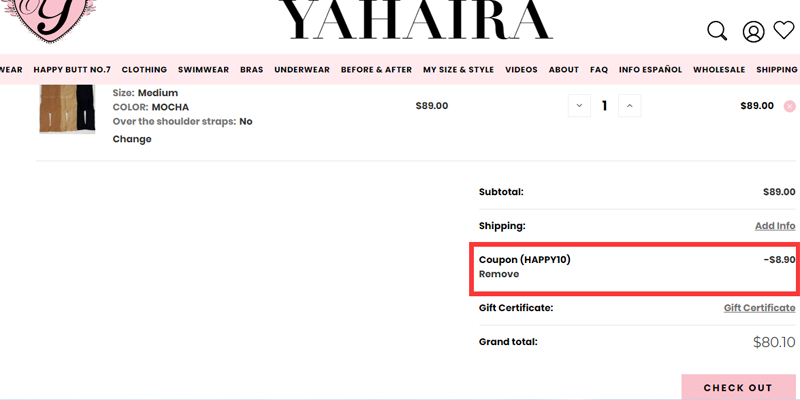This screenshot has width=800, height=400.
Task: Open the Clothing menu
Action: click(144, 69)
